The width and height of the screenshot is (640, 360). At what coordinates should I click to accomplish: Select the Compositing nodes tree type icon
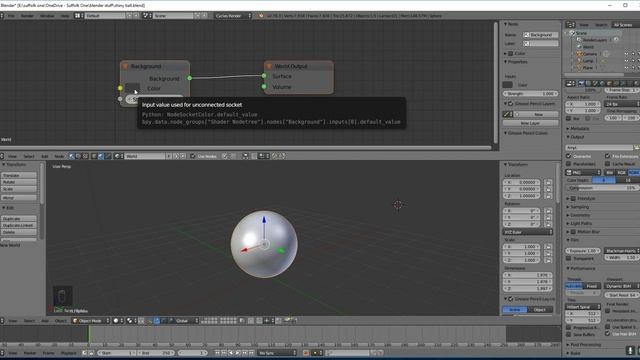coord(78,156)
